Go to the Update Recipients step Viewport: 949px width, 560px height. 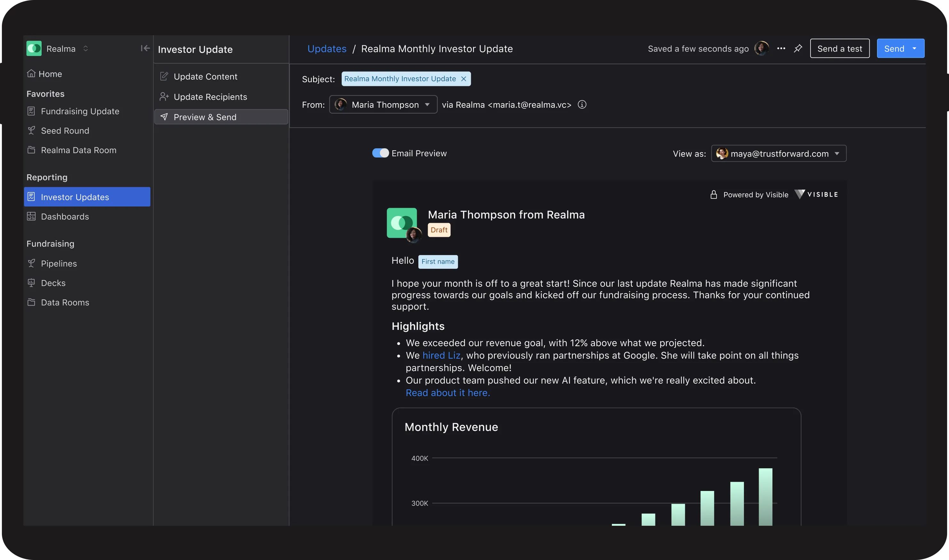(210, 97)
